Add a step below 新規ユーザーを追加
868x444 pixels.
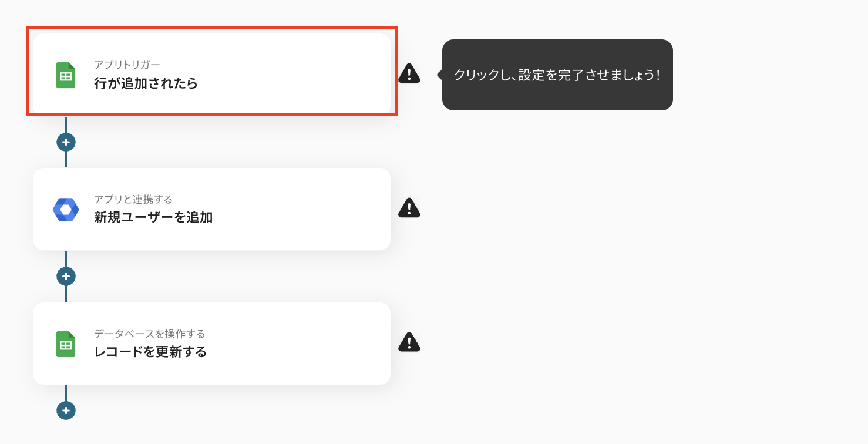click(x=66, y=276)
